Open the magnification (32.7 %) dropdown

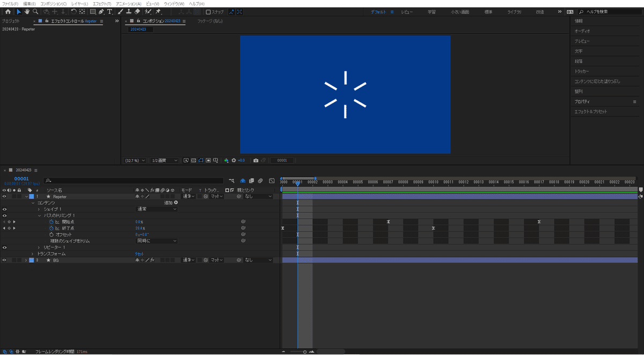(x=135, y=160)
